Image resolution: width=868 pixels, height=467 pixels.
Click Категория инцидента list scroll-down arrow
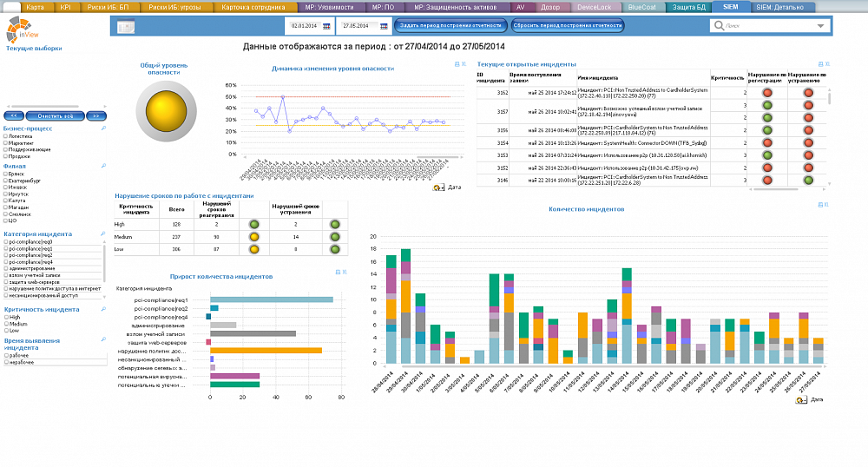105,297
